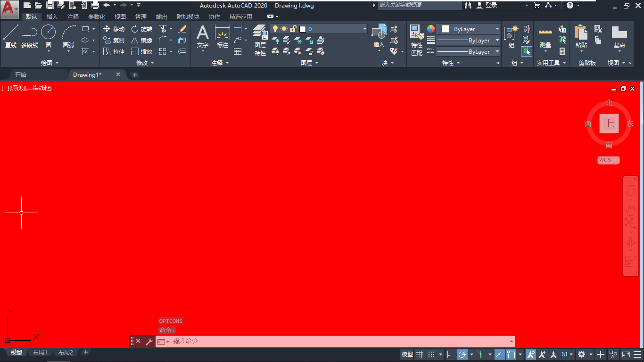Toggle isometric drafting in status bar
The image size is (644, 362).
pos(481,354)
